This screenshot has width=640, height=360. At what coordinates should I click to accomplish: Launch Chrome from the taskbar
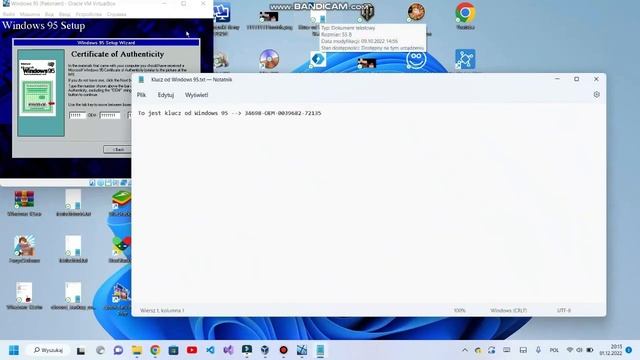click(155, 350)
